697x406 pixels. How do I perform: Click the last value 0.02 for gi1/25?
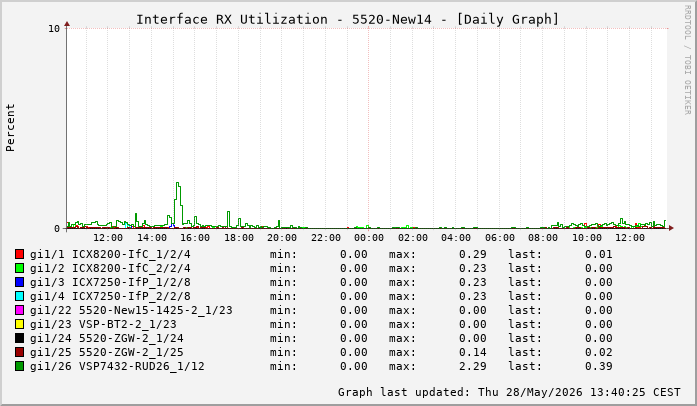[x=598, y=352]
